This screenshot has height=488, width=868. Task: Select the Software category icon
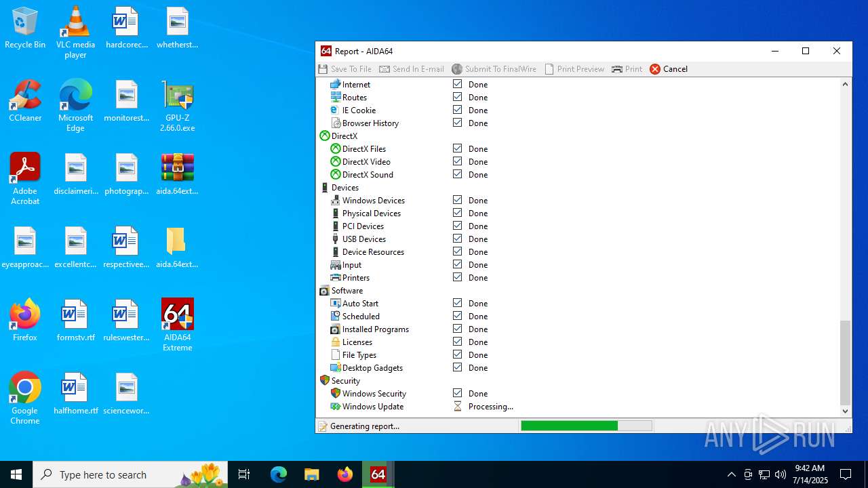324,291
